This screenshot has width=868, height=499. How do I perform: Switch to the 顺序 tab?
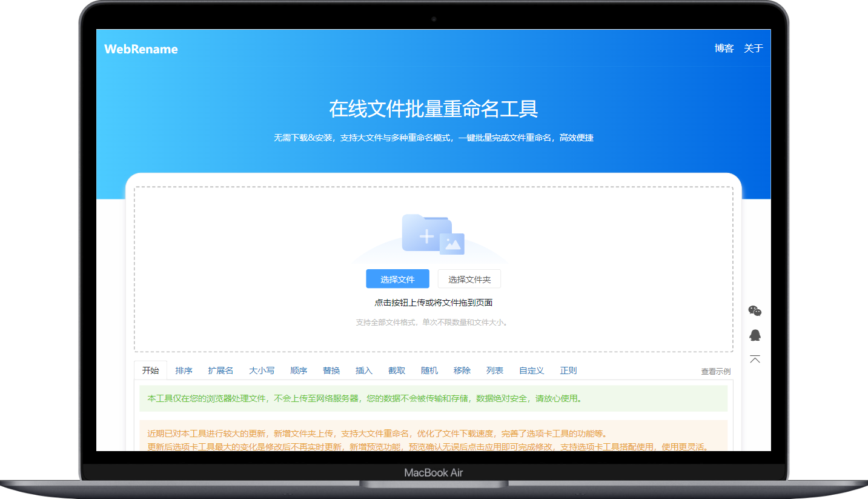pyautogui.click(x=299, y=370)
